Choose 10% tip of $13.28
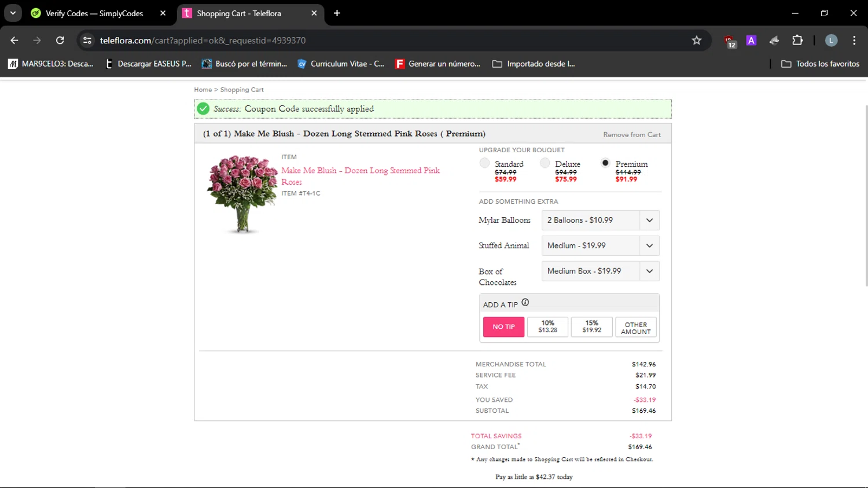868x488 pixels. [x=547, y=327]
